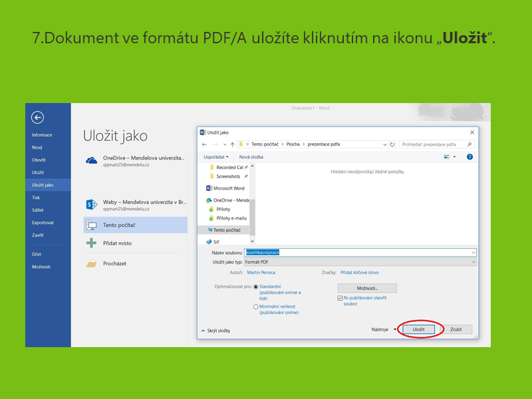Choose the Minimální velikost radio button
The width and height of the screenshot is (532, 399).
coord(256,307)
